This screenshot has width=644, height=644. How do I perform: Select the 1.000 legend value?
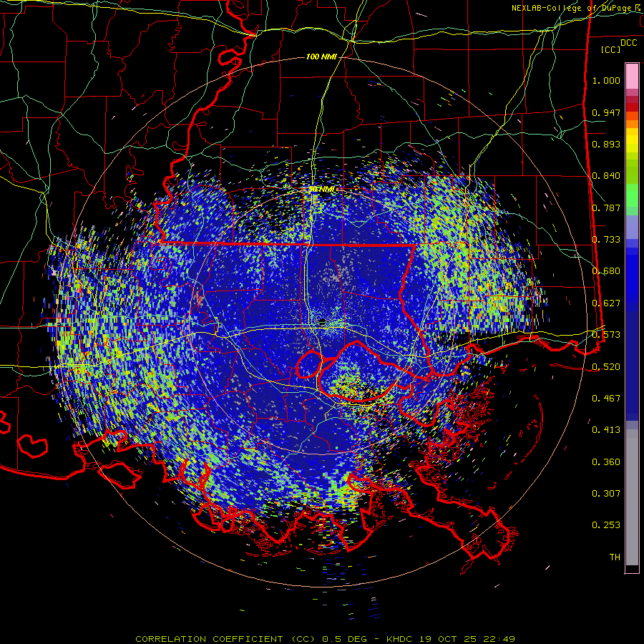click(x=606, y=80)
